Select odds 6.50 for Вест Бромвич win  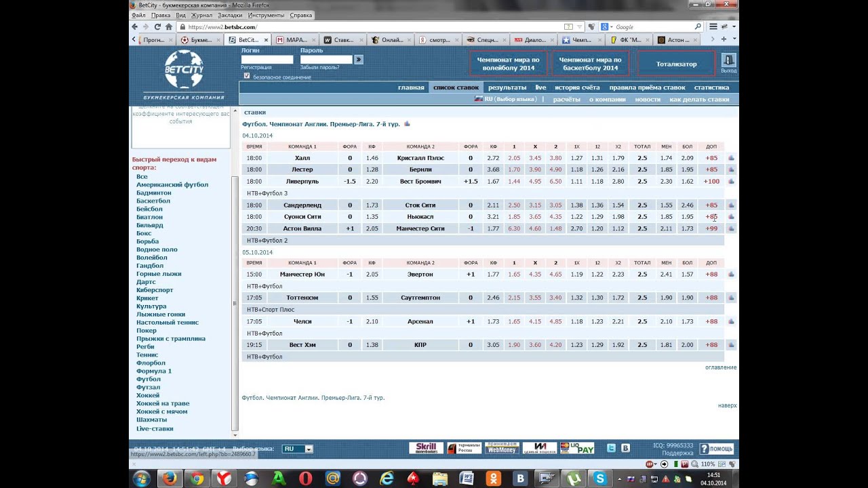pyautogui.click(x=555, y=182)
